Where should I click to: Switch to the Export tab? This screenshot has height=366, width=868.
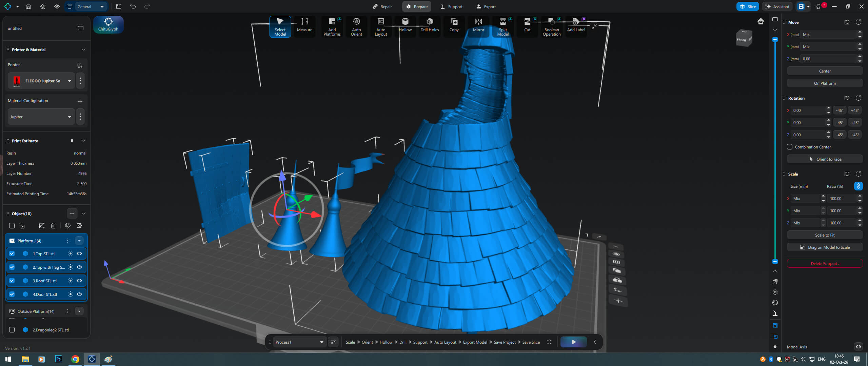pos(486,6)
